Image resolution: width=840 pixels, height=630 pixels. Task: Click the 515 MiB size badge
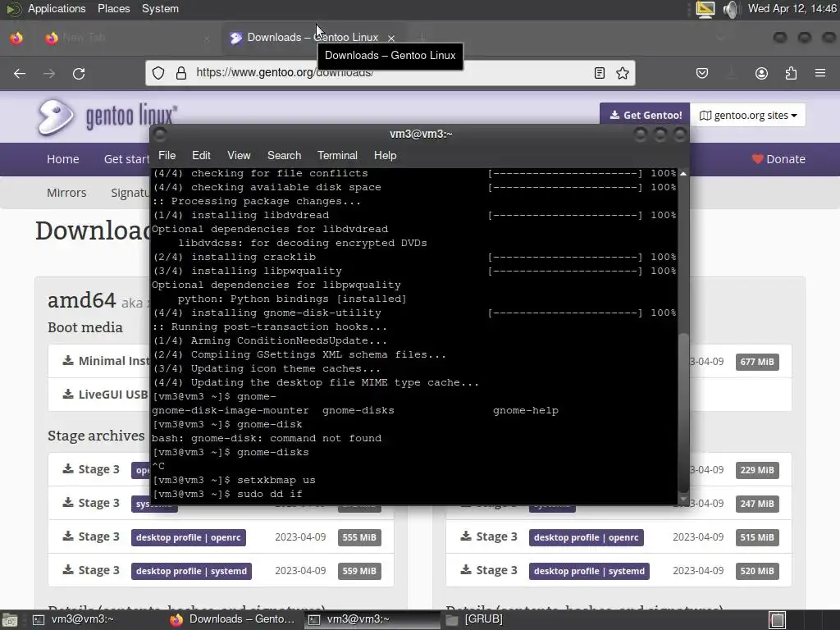[757, 537]
